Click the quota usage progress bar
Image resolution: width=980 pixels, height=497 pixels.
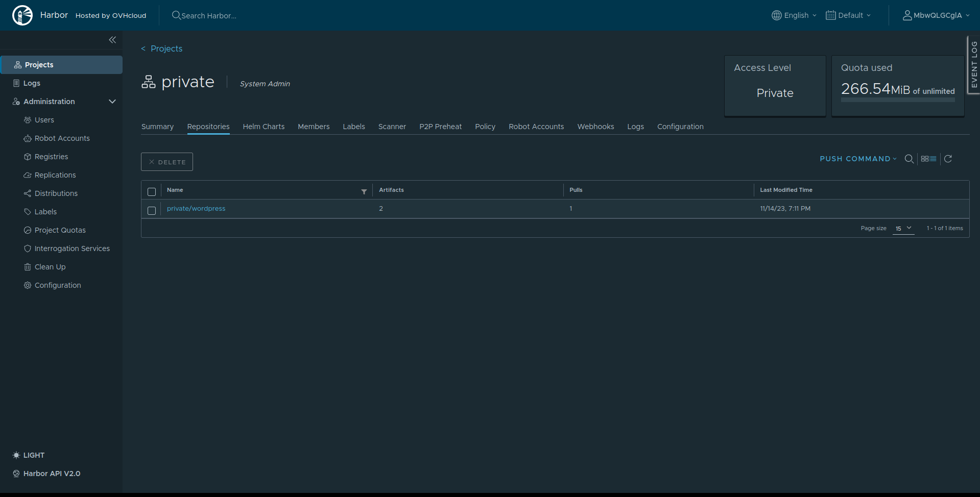(897, 100)
